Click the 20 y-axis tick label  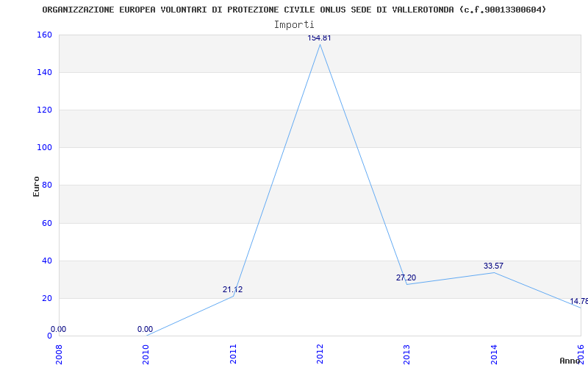[x=46, y=299]
